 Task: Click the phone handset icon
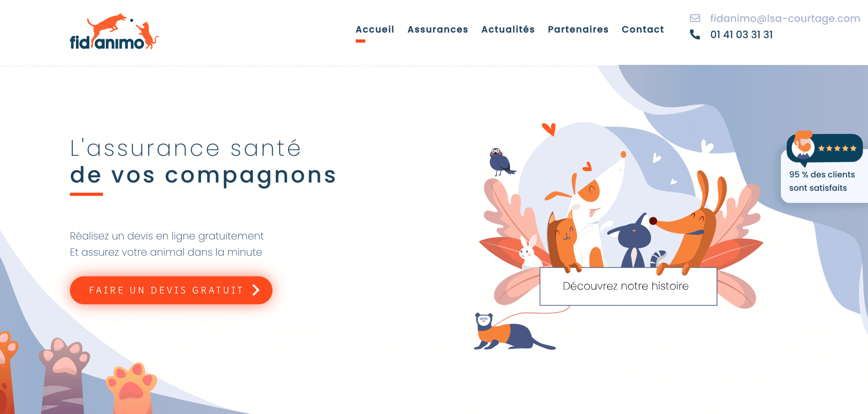click(695, 35)
